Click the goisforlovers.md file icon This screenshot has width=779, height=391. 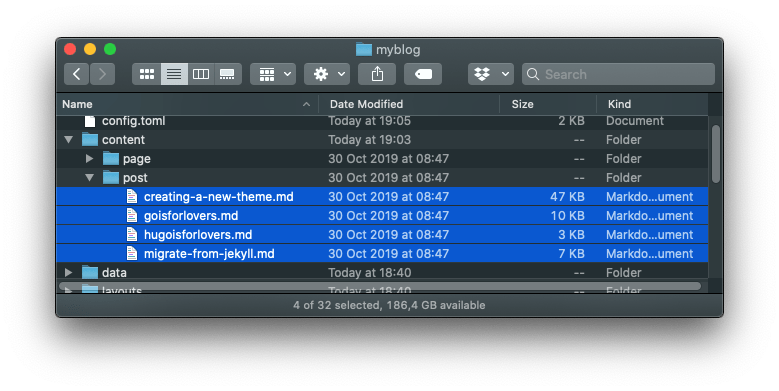pyautogui.click(x=132, y=215)
